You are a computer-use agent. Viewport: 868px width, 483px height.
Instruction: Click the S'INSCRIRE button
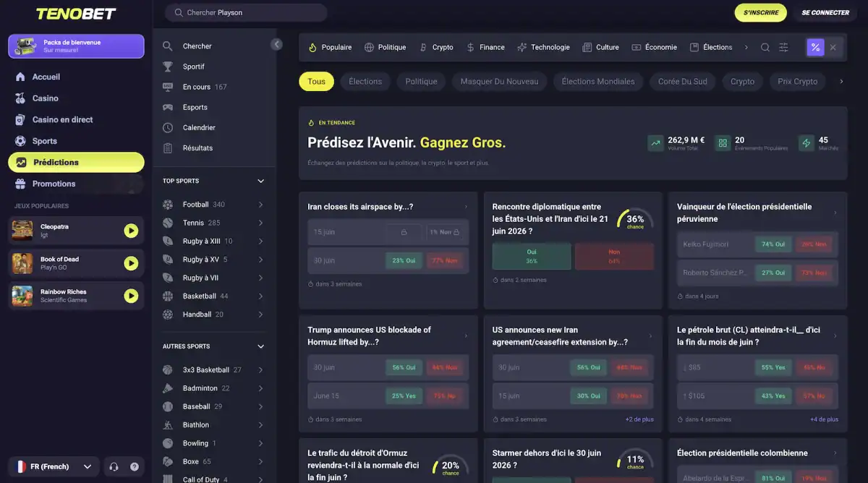tap(760, 12)
